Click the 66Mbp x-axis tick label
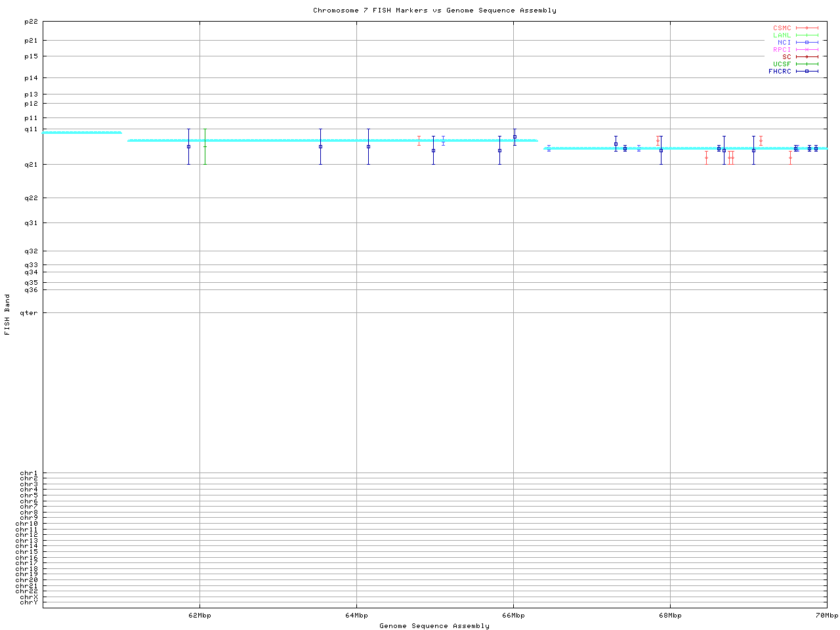 (513, 616)
